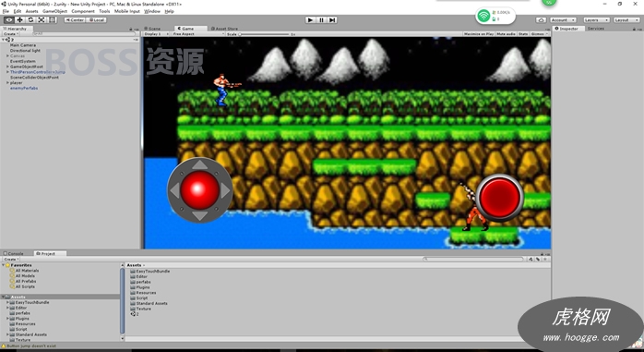
Task: Toggle the Hierarchy panel lock icon
Action: (x=131, y=29)
